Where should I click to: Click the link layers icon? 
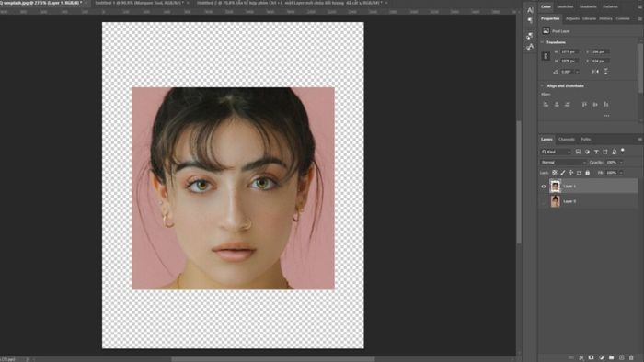point(571,358)
